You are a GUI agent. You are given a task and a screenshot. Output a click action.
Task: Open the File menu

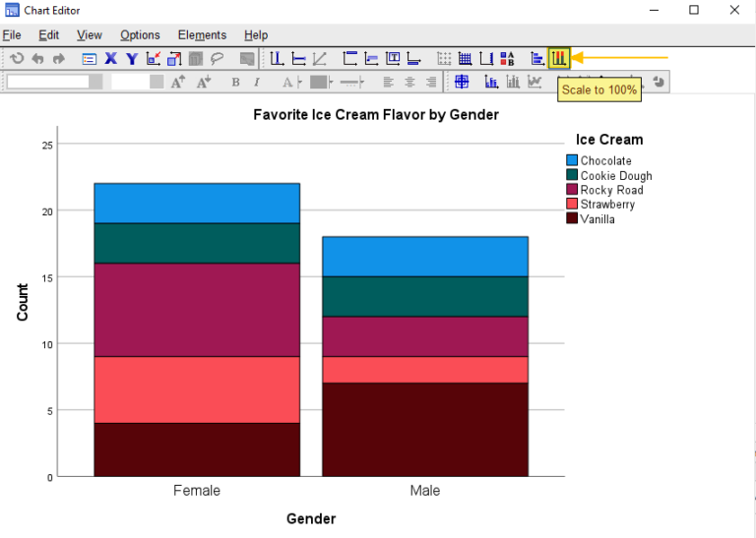tap(12, 35)
